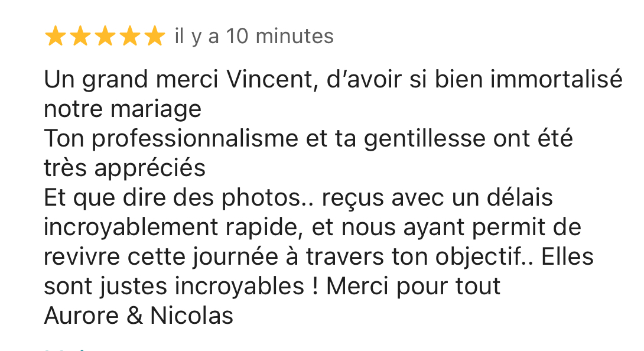The width and height of the screenshot is (644, 351).
Task: Click the word 'incroyables' in the review
Action: [239, 287]
